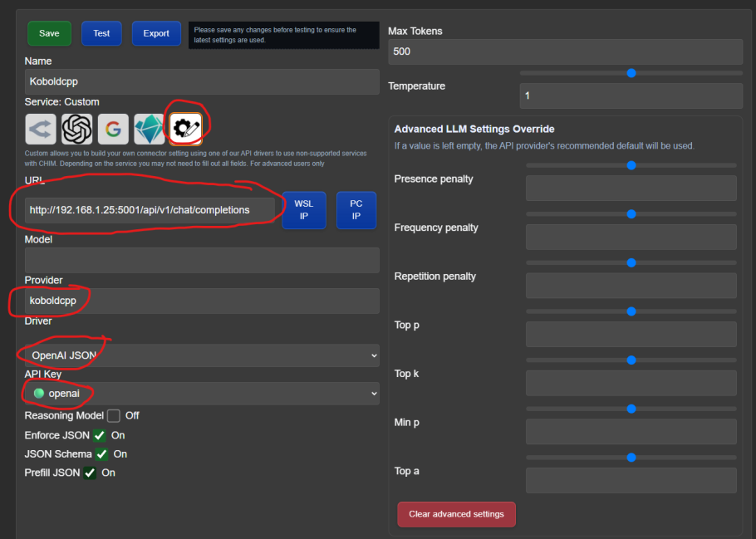Choose the OpenAI service icon
Screen dimensions: 756x539
[77, 129]
